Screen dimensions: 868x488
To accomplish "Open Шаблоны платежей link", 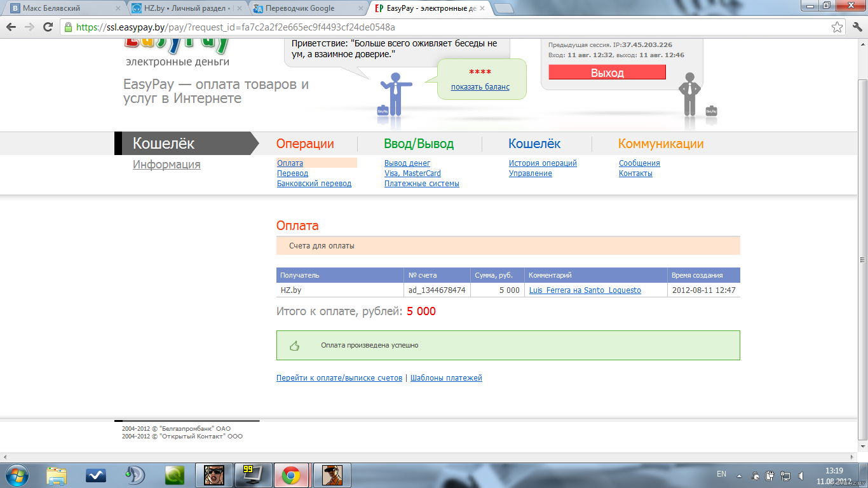I will tap(446, 378).
